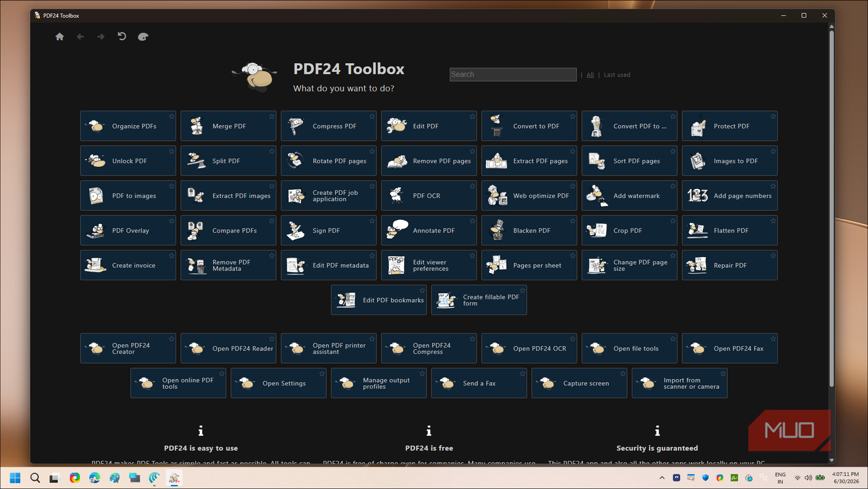Open Manage output profiles

point(379,383)
